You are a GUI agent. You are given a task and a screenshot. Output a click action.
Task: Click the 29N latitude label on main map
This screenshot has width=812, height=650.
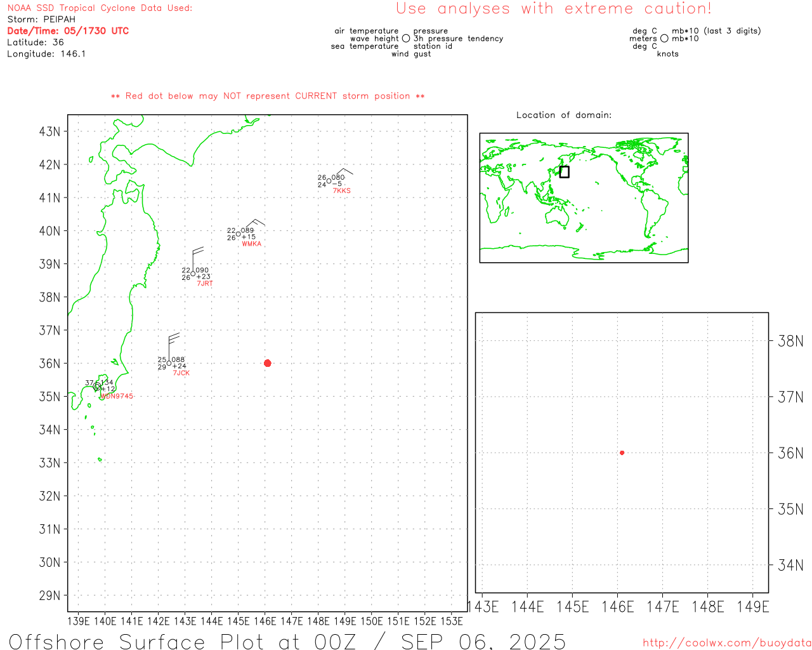50,595
